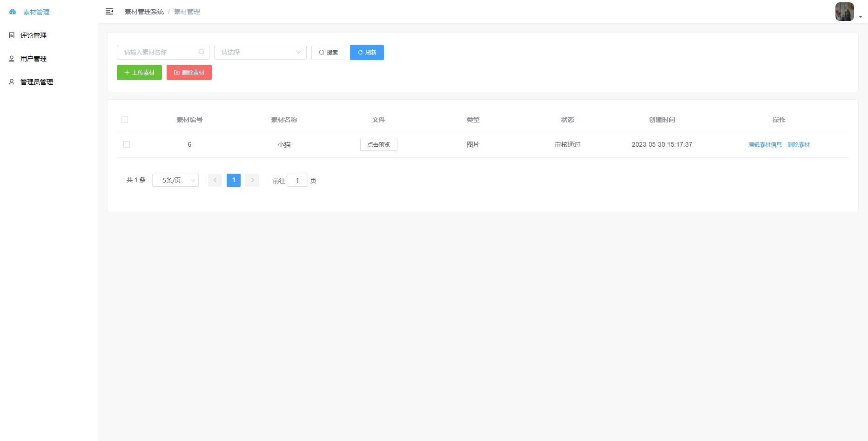The height and width of the screenshot is (441, 868).
Task: Expand the 5条/页 page size dropdown
Action: click(x=175, y=180)
